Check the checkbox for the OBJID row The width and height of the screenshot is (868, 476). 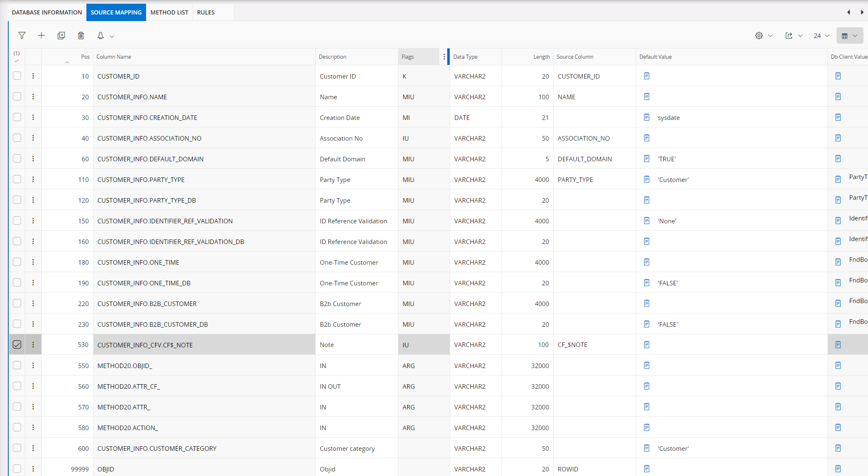pyautogui.click(x=17, y=469)
